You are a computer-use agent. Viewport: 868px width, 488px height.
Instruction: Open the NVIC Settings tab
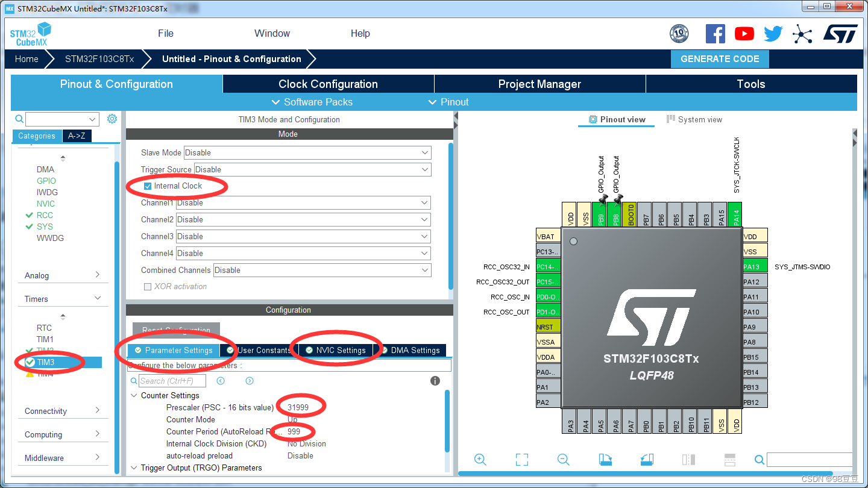(x=335, y=350)
